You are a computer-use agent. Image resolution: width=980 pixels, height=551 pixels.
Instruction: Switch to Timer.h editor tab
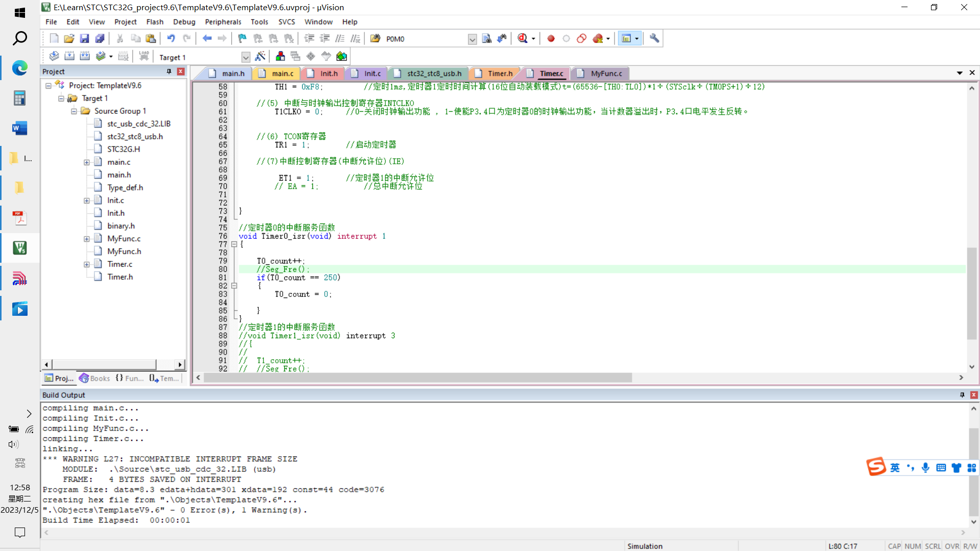pyautogui.click(x=495, y=73)
